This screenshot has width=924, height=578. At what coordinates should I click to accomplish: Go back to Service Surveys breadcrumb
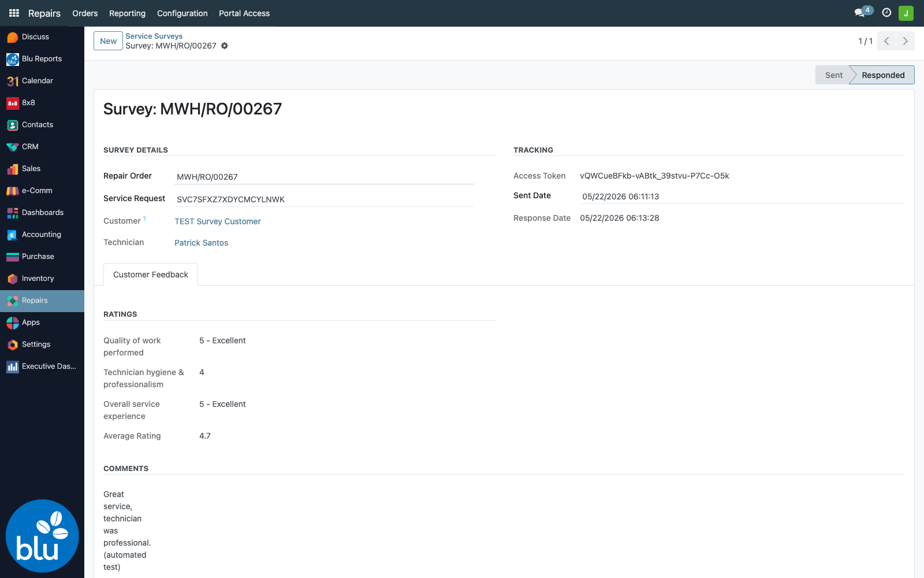pos(154,36)
